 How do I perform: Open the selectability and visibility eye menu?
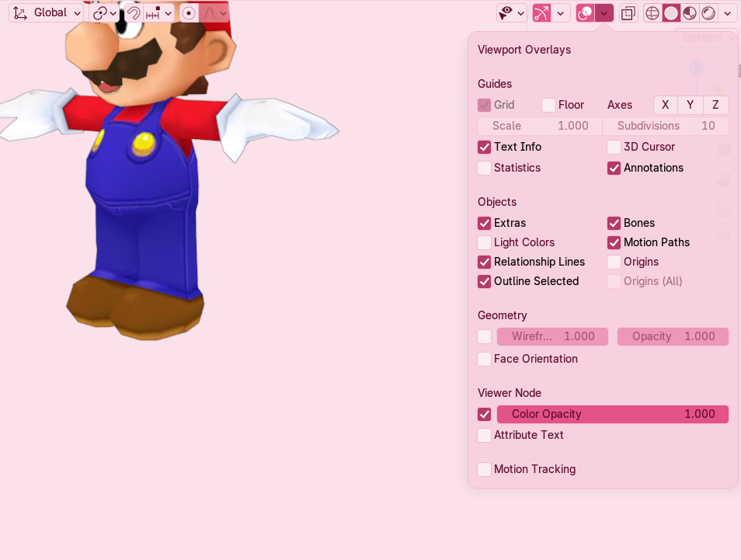click(511, 13)
